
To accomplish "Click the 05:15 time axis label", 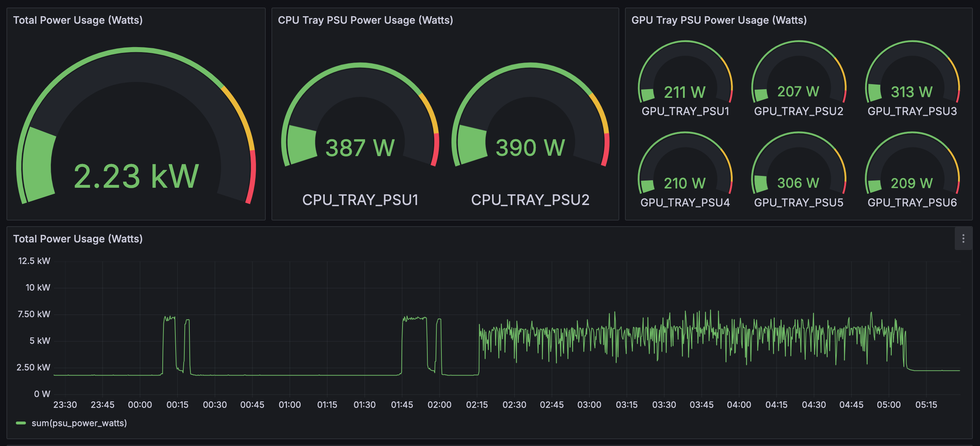I will tap(926, 405).
